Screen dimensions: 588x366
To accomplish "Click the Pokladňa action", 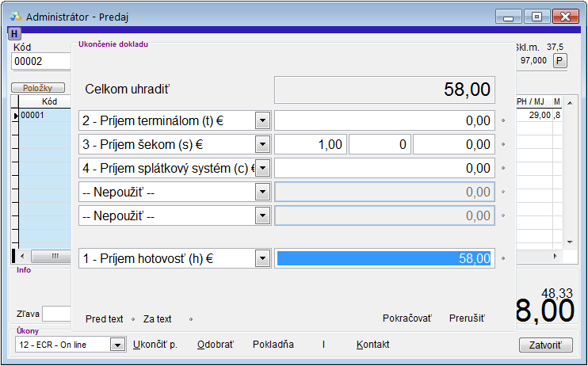I will tap(273, 345).
